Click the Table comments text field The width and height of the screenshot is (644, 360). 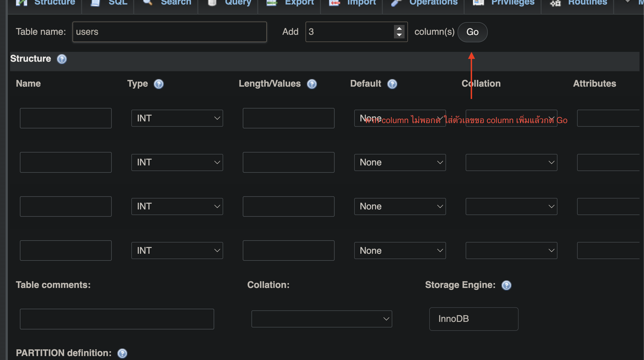(x=117, y=319)
